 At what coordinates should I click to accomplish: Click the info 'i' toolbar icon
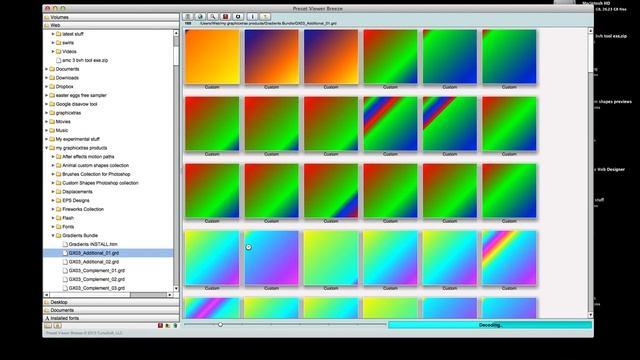[252, 17]
